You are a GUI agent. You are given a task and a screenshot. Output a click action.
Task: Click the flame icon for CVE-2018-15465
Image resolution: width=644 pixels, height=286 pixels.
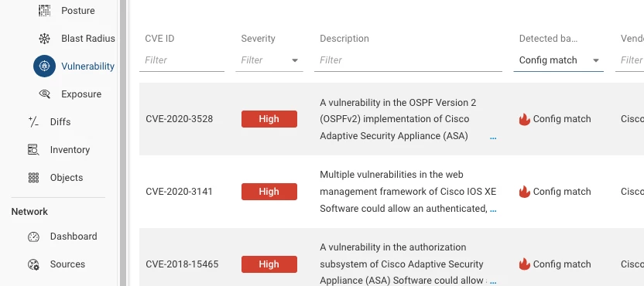(x=525, y=264)
